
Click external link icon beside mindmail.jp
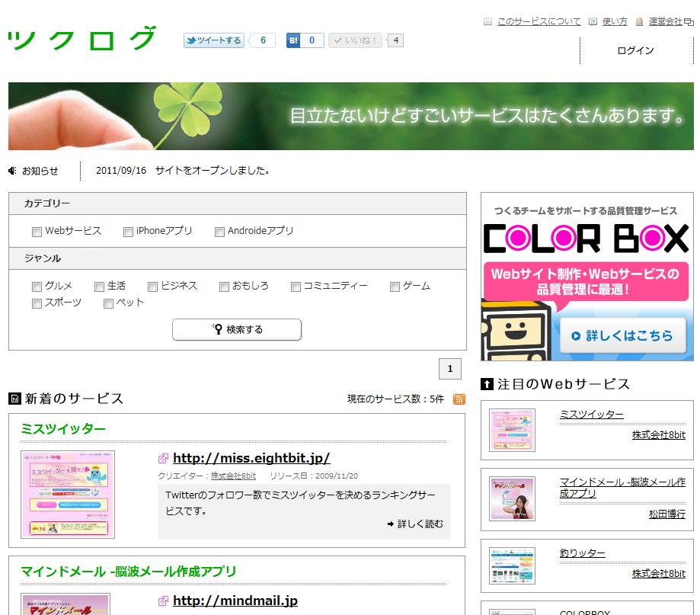coord(163,601)
